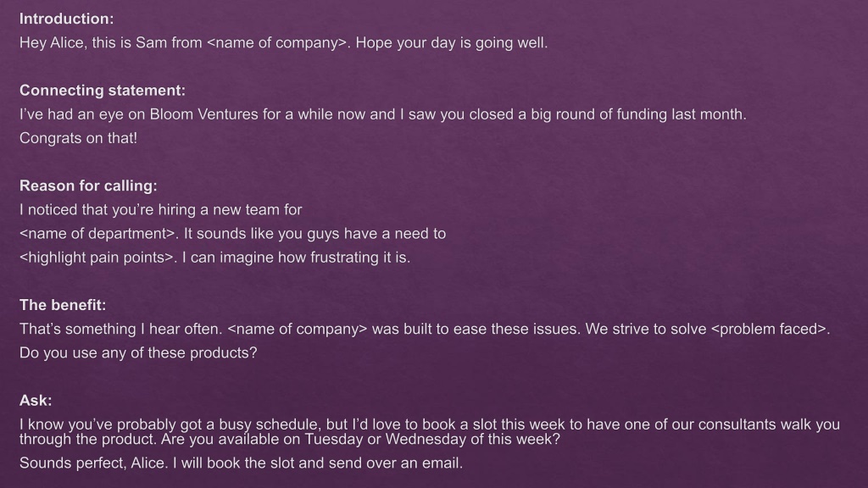Select the problem faced placeholder
The image size is (868, 488).
point(770,330)
